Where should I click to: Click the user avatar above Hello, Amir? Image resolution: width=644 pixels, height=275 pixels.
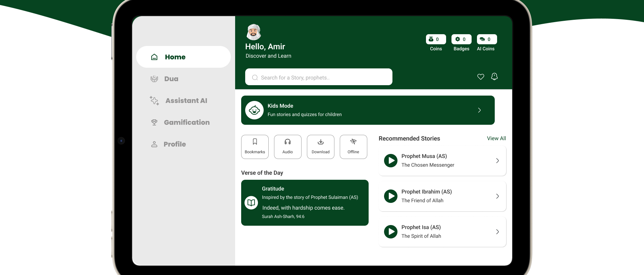click(254, 32)
